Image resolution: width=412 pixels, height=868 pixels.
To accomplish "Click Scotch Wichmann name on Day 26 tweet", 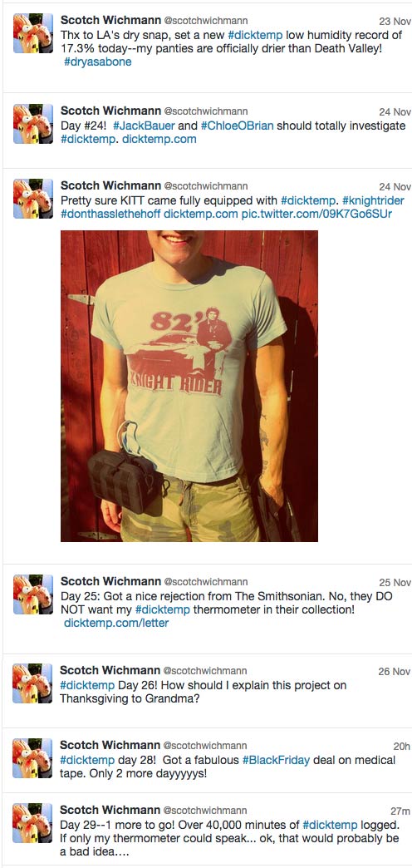I will point(110,670).
